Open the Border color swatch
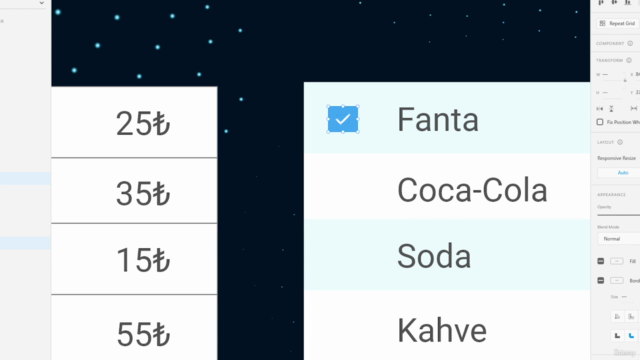 pos(617,280)
